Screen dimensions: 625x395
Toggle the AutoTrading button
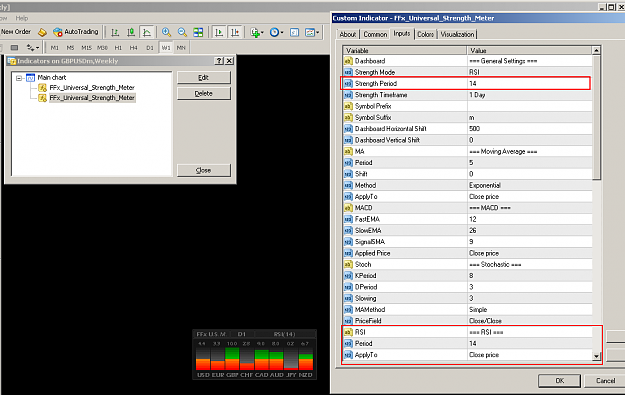pos(76,32)
